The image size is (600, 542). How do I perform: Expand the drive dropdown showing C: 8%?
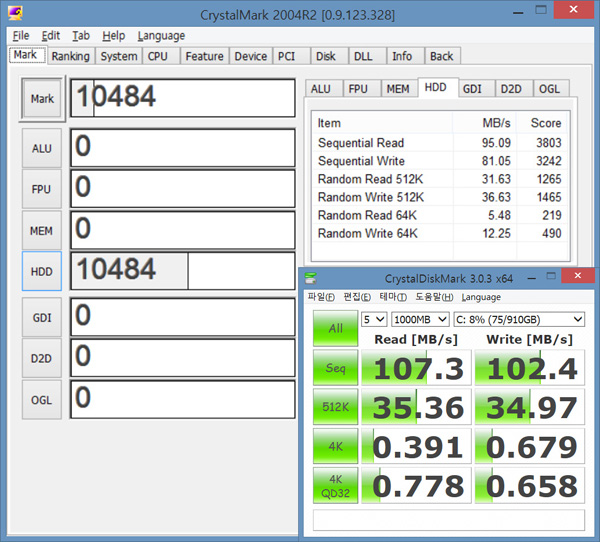519,319
